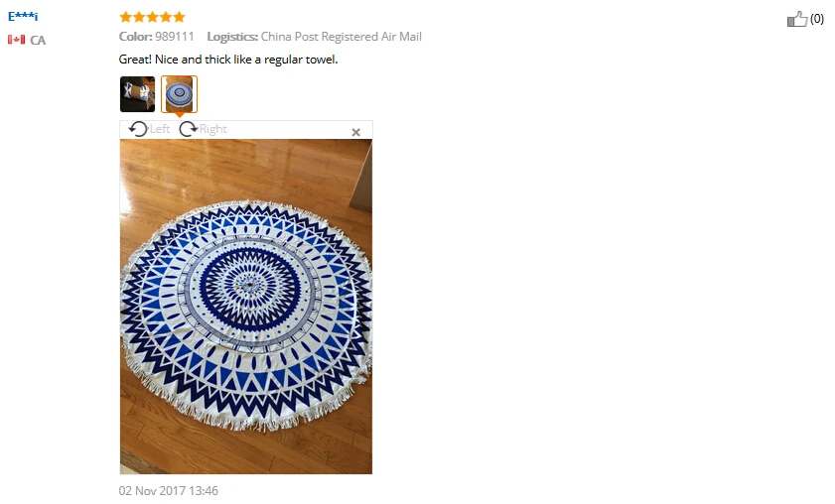Open the folded towel thumbnail

pyautogui.click(x=137, y=94)
